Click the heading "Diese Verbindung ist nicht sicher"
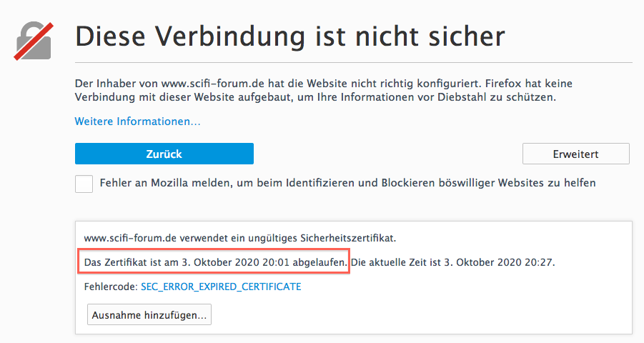This screenshot has width=644, height=343. coord(289,36)
